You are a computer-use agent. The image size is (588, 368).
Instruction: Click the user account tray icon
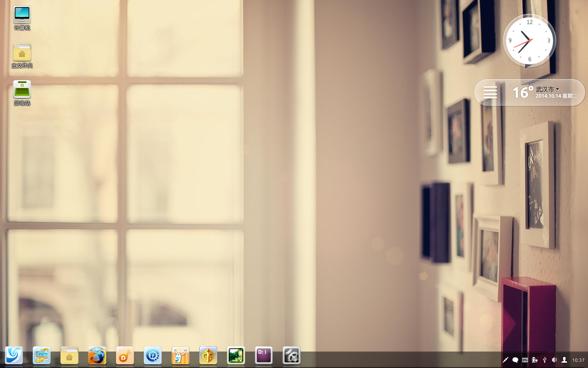(x=564, y=360)
